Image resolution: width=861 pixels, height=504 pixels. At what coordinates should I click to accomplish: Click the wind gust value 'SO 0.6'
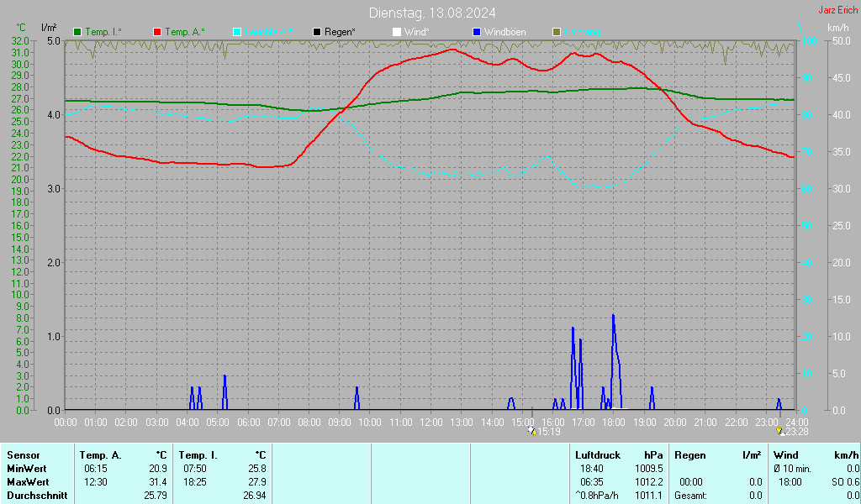[x=845, y=482]
